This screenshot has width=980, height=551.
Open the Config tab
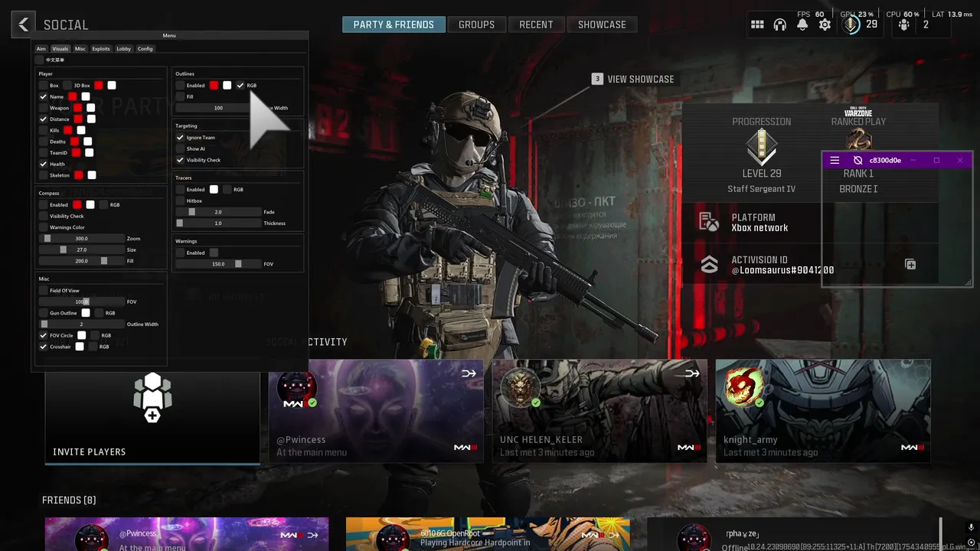tap(145, 48)
